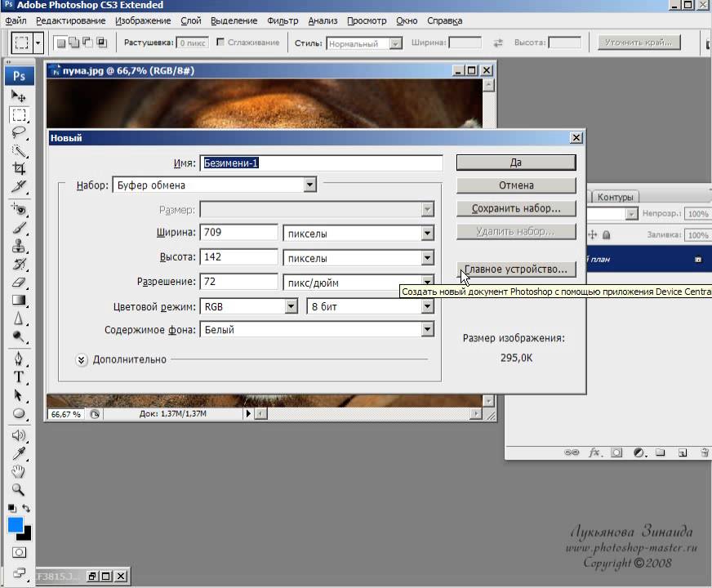Open the Набор preset dropdown
Image resolution: width=712 pixels, height=588 pixels.
click(309, 185)
